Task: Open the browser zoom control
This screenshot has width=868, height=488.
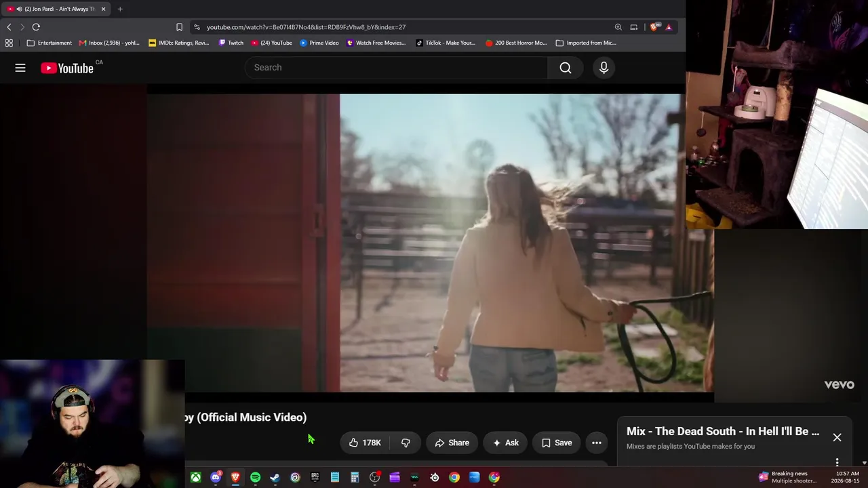Action: tap(618, 27)
